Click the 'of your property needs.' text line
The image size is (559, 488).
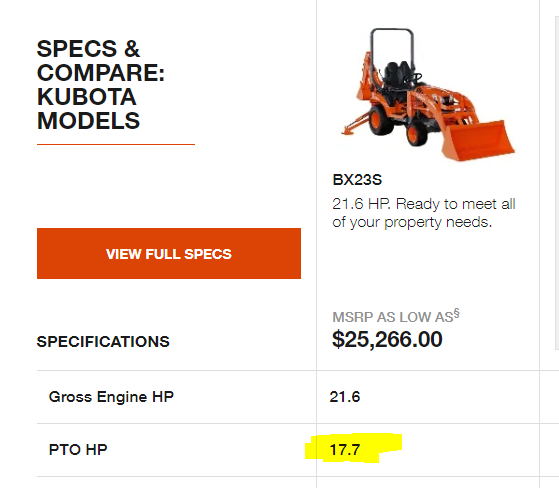point(412,222)
